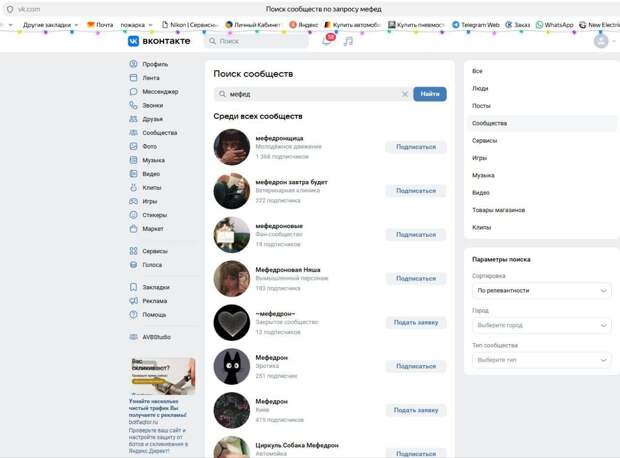620x458 pixels.
Task: Switch to the Видео search filter
Action: 481,192
